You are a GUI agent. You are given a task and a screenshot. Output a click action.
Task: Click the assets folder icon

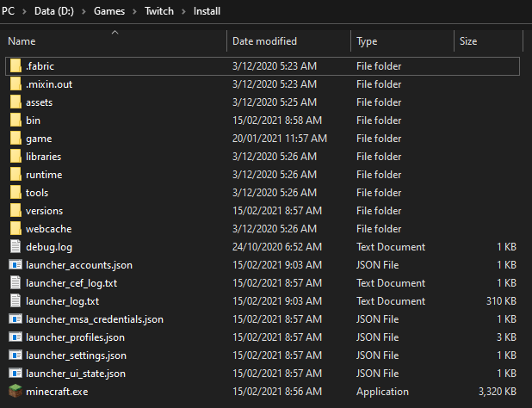pyautogui.click(x=15, y=102)
